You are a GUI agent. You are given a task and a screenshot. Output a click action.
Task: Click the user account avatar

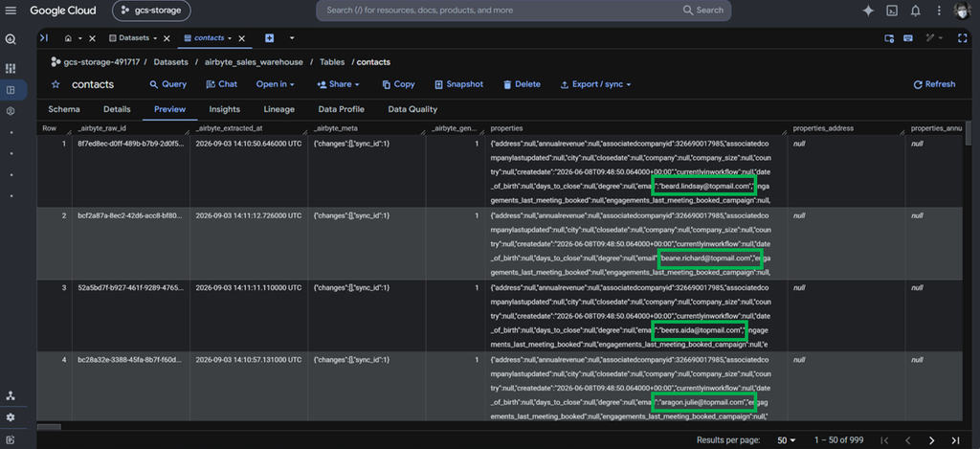(x=962, y=11)
